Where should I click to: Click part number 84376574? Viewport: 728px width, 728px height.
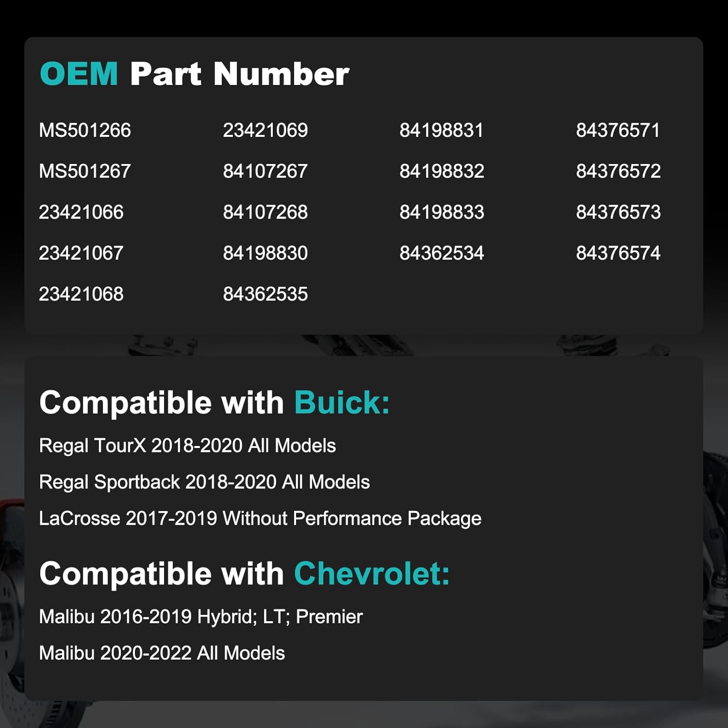tap(618, 253)
